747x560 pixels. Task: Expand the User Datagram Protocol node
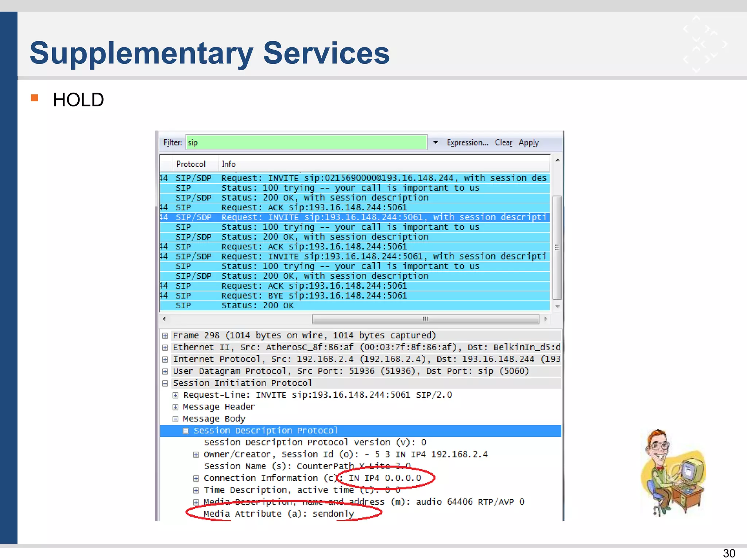tap(165, 372)
